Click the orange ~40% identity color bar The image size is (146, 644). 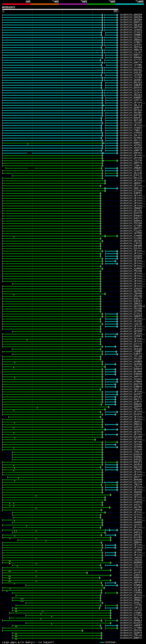pyautogui.click(x=45, y=4)
